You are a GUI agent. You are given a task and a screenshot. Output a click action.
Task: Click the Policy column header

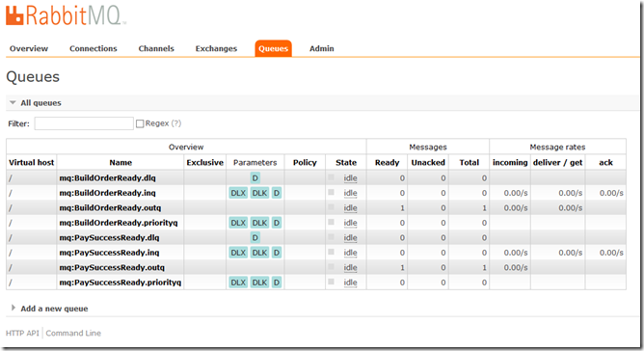(305, 162)
